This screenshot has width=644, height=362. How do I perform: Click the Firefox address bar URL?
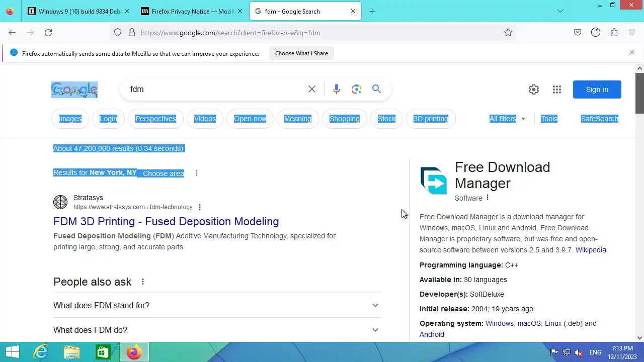230,33
